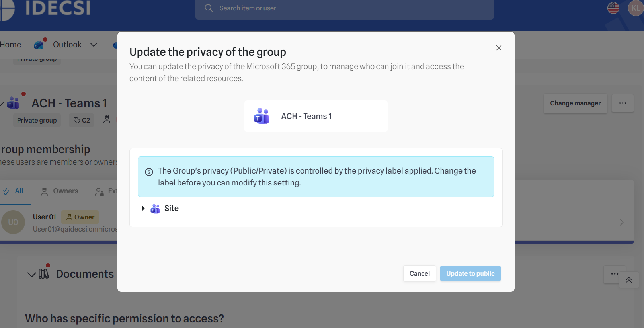The image size is (644, 328).
Task: Click the C2 tag label
Action: point(82,120)
